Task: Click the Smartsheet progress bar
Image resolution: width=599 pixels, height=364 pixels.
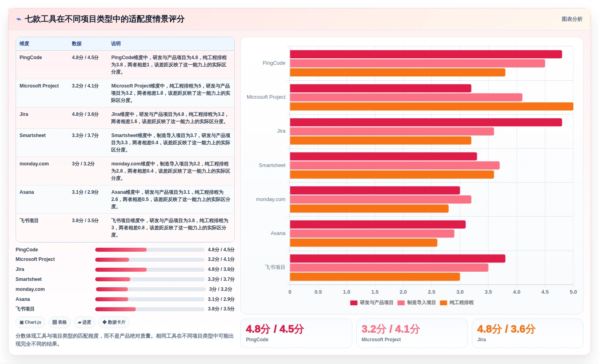Action: click(x=150, y=279)
